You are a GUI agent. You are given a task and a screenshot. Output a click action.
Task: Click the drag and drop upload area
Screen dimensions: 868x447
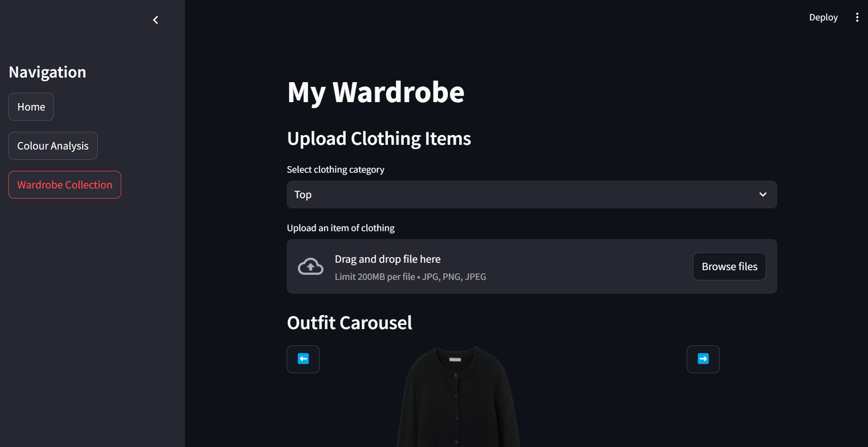(532, 266)
